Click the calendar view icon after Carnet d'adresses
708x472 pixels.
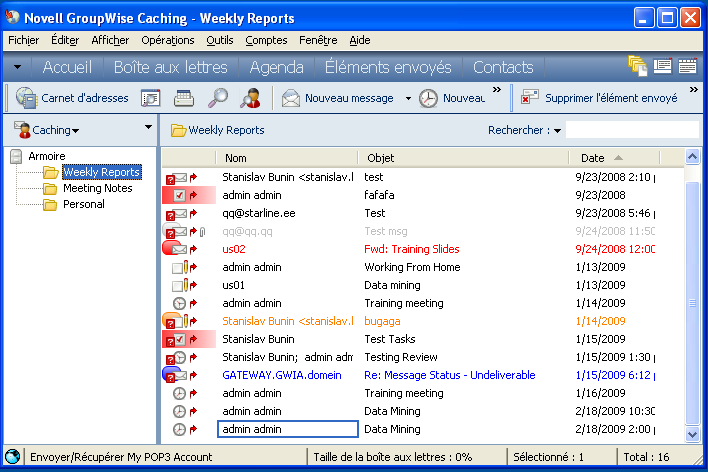click(150, 98)
